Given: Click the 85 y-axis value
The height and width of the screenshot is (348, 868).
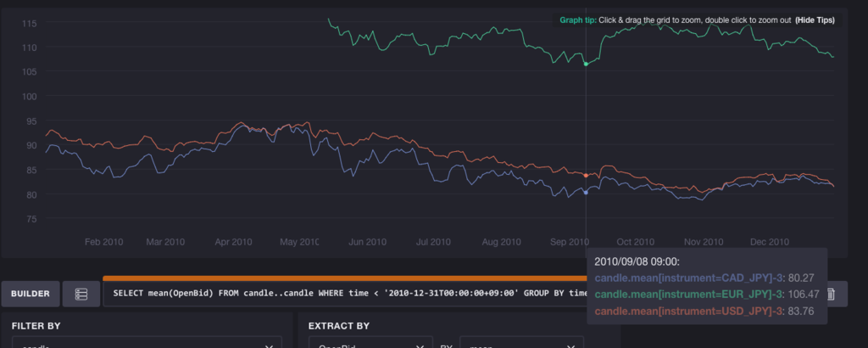Looking at the screenshot, I should [31, 170].
